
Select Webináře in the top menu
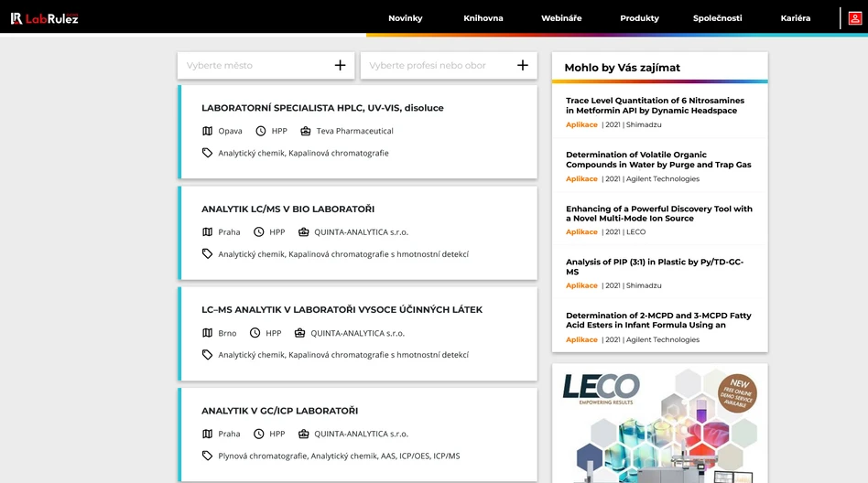(x=561, y=18)
